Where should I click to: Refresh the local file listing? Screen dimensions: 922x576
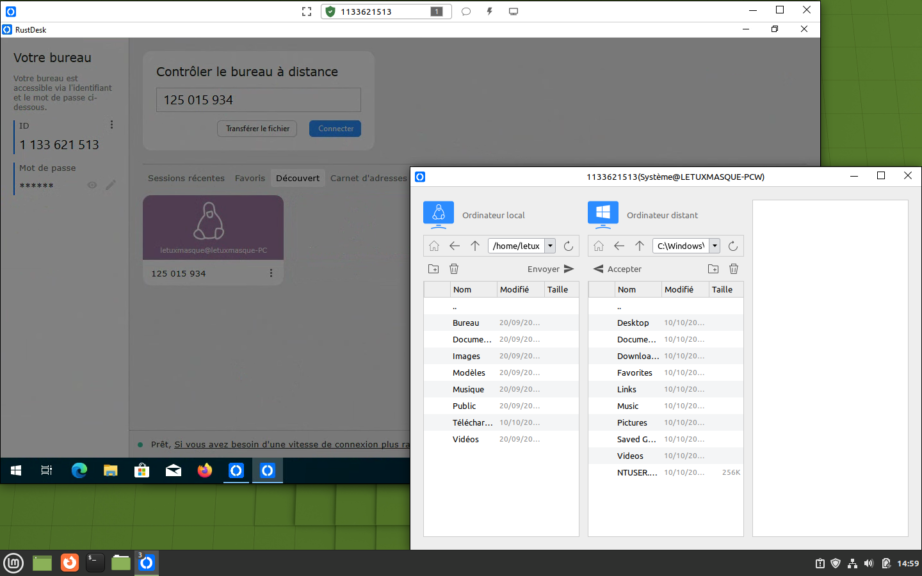coord(567,245)
